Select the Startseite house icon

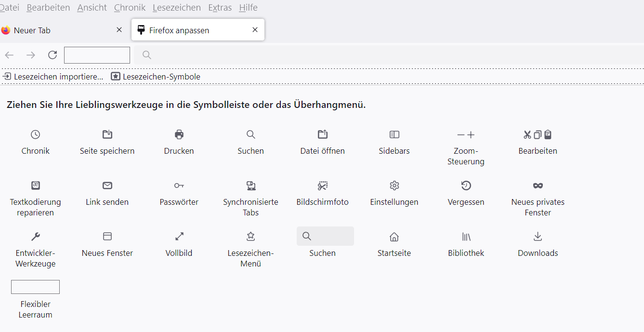[x=394, y=237]
